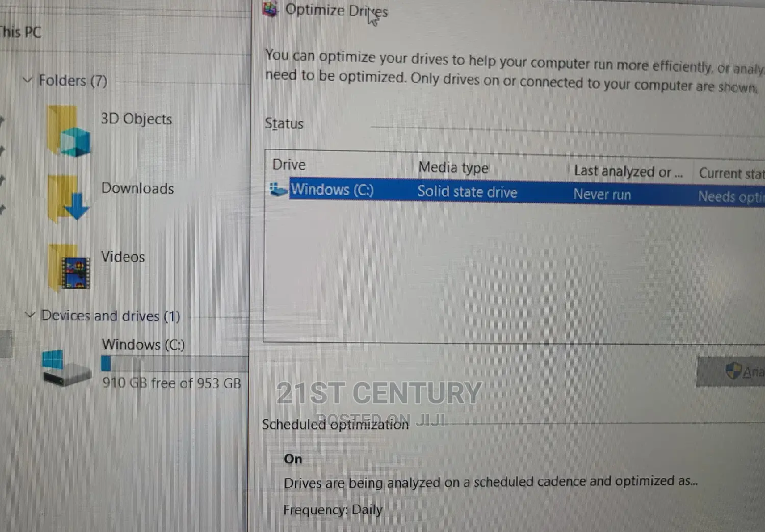This screenshot has height=532, width=765.
Task: Click the Scheduled optimization On status
Action: coord(293,459)
